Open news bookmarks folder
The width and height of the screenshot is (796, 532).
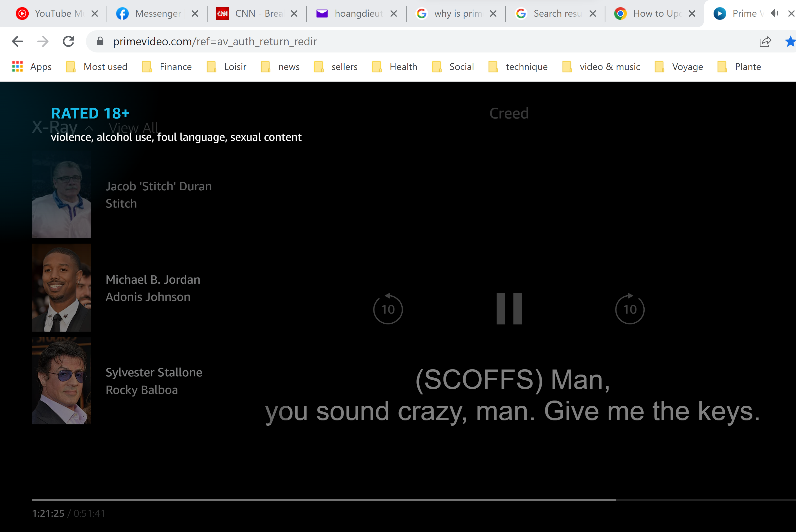(x=280, y=67)
